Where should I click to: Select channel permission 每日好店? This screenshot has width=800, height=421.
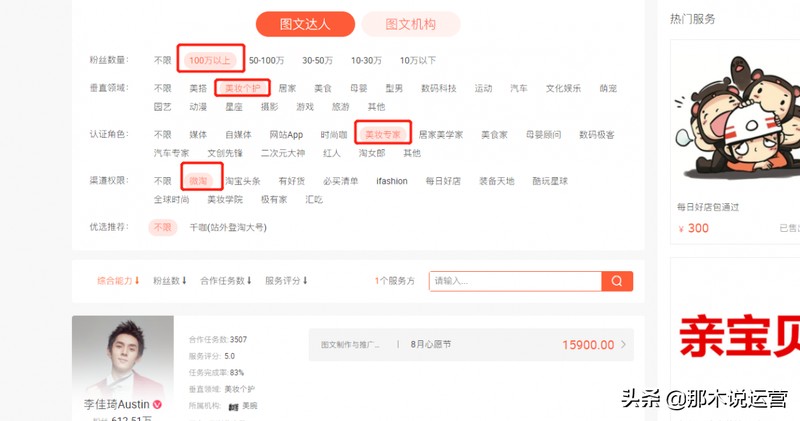pyautogui.click(x=443, y=181)
